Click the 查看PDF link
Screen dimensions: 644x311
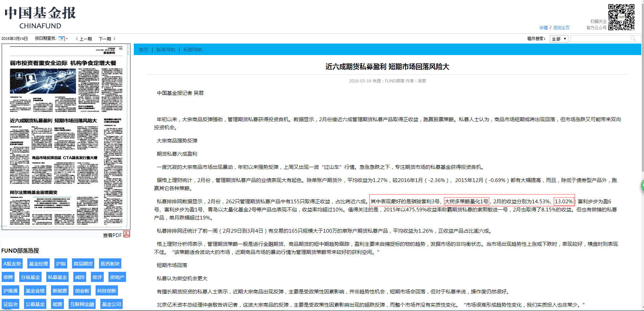click(112, 235)
